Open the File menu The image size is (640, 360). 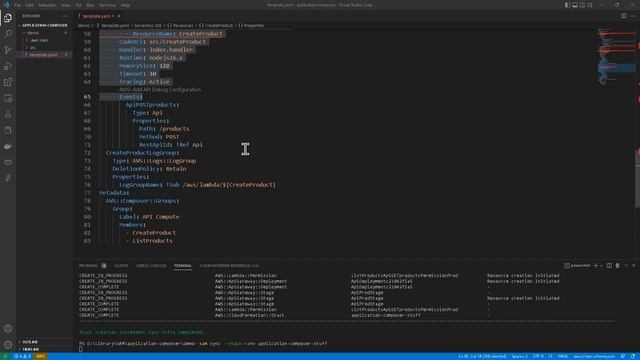tap(18, 5)
